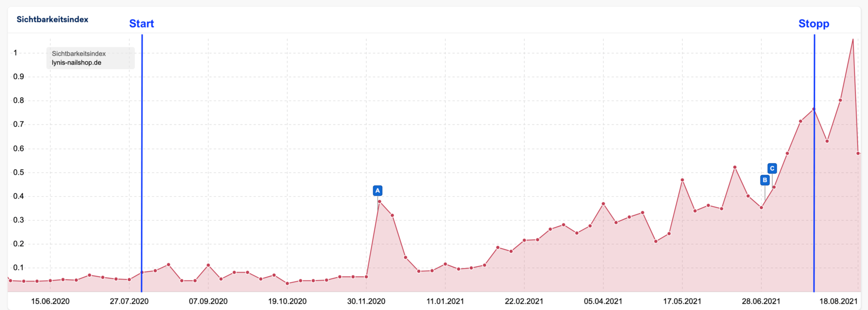Click the y-axis value 0.2
Image resolution: width=868 pixels, height=310 pixels.
click(19, 244)
